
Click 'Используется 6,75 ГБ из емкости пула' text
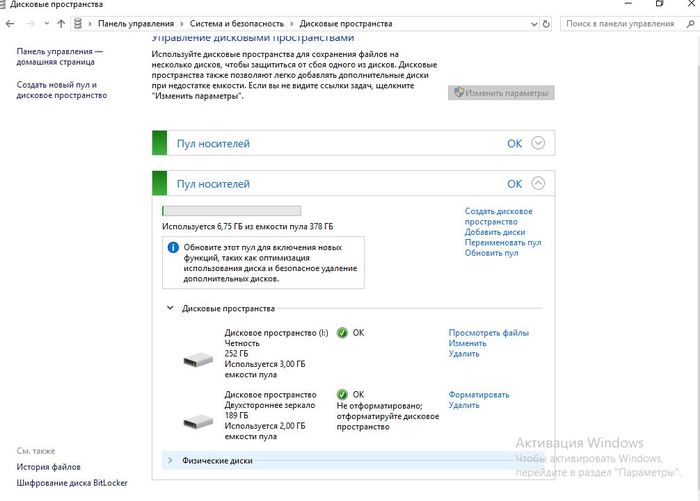(x=247, y=226)
